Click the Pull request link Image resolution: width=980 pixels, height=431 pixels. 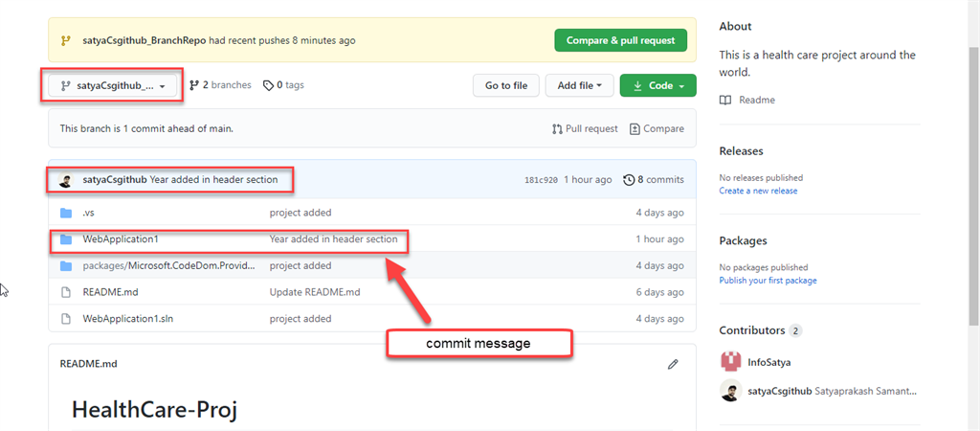click(x=585, y=129)
